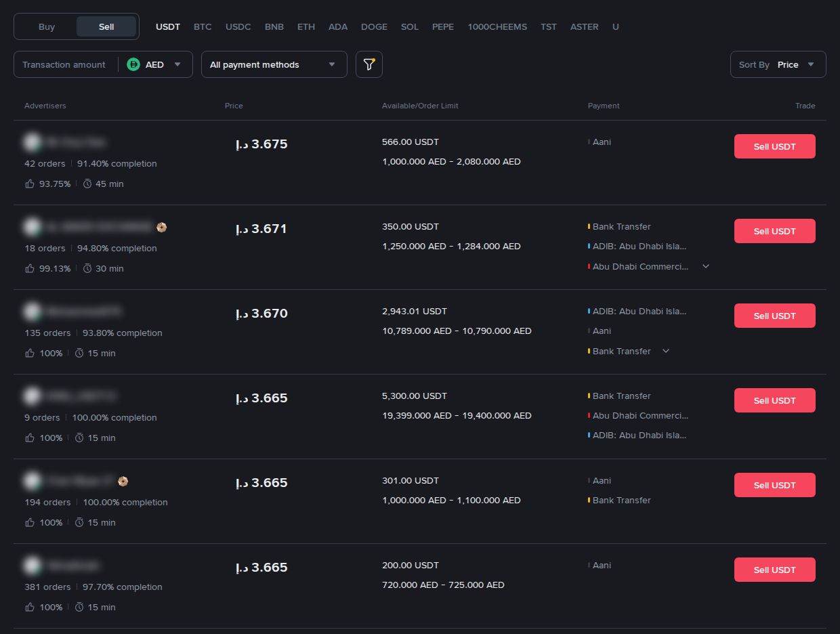The image size is (840, 634).
Task: Click the 566.00 USDT available amount
Action: [411, 142]
